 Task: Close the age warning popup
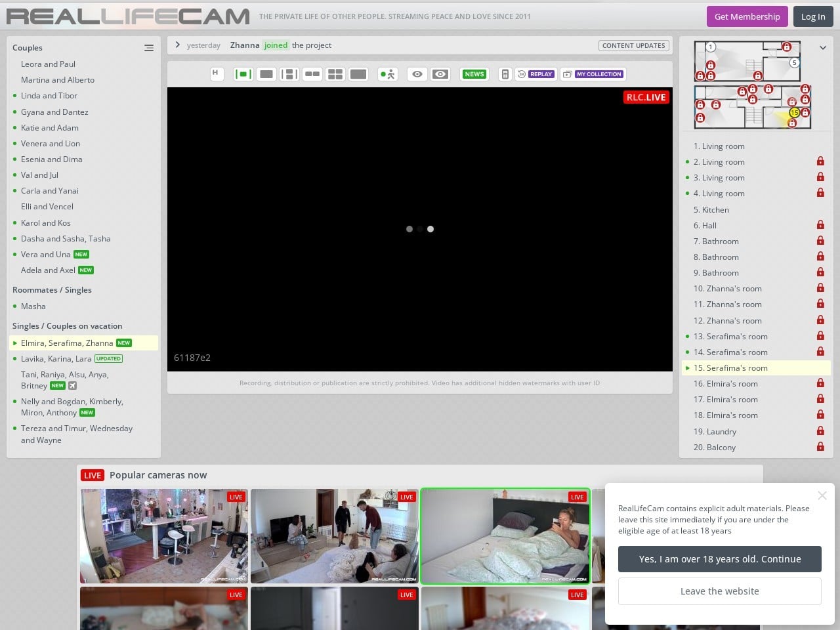(x=822, y=495)
